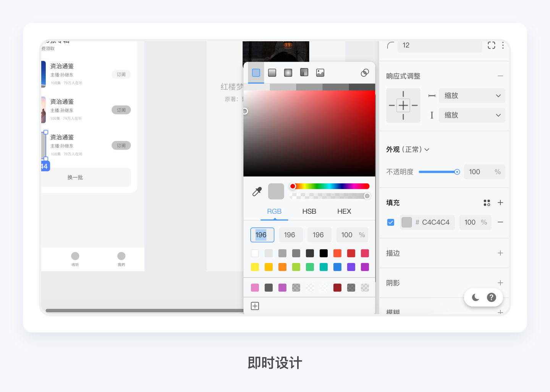Uncheck the C4C4C4 fill visibility checkbox

coord(390,222)
